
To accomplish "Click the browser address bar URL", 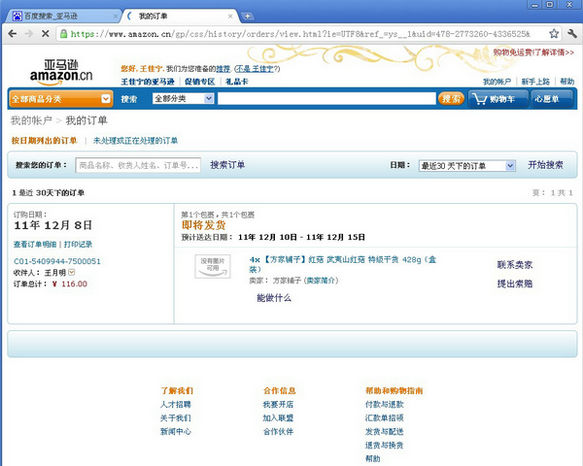I will (x=300, y=34).
